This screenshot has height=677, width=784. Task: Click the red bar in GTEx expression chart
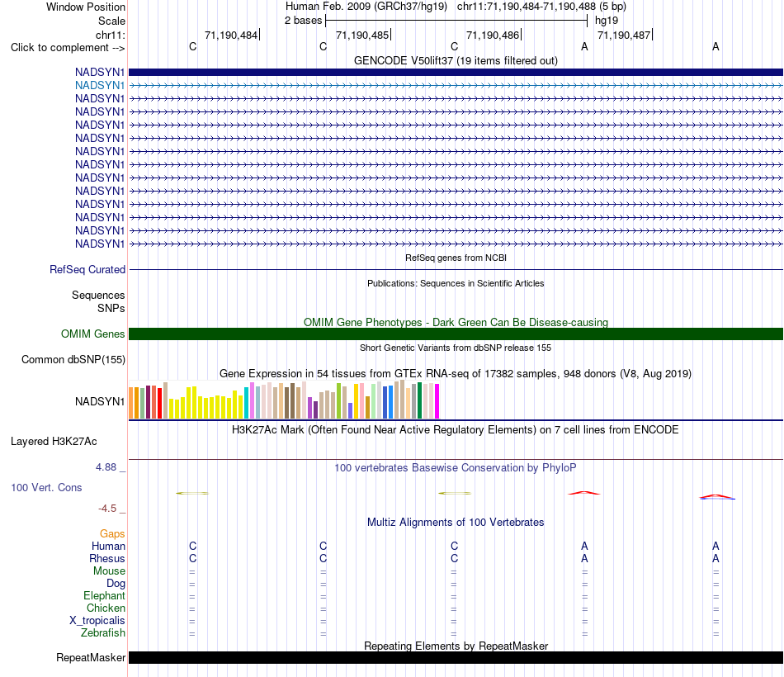tap(159, 403)
